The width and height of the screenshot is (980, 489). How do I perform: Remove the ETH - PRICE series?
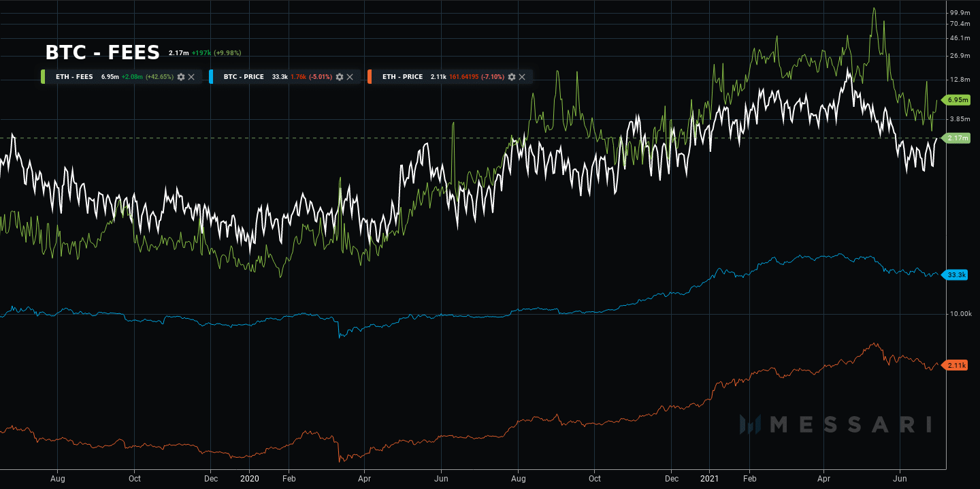(522, 77)
